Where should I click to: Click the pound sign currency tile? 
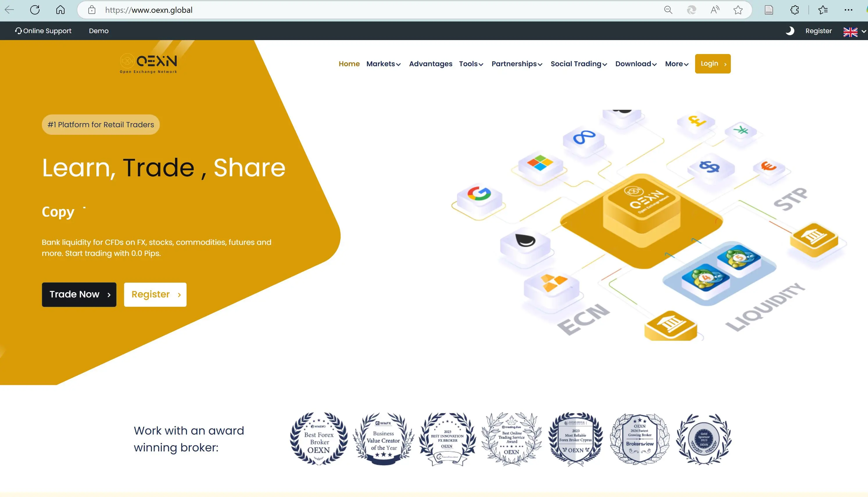[697, 123]
